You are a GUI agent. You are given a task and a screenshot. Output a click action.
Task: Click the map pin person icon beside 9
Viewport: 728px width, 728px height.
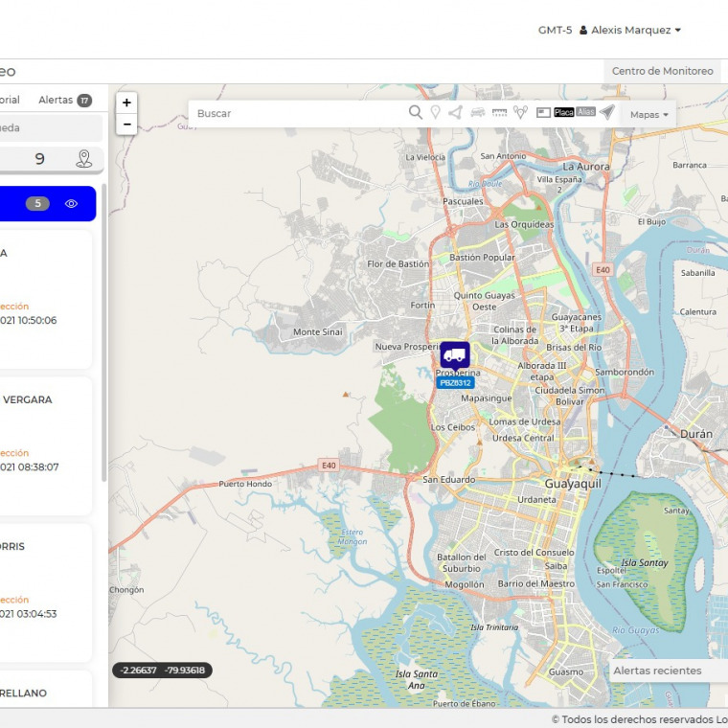coord(84,159)
